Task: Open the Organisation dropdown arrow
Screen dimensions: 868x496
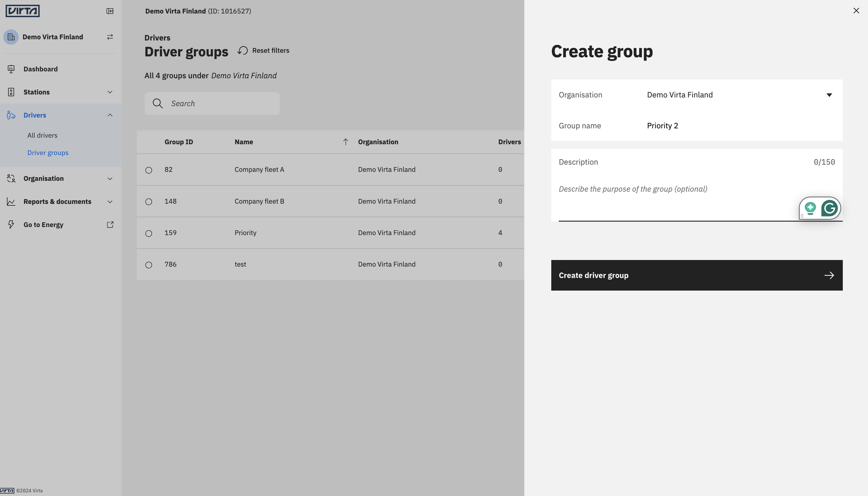Action: [x=829, y=95]
